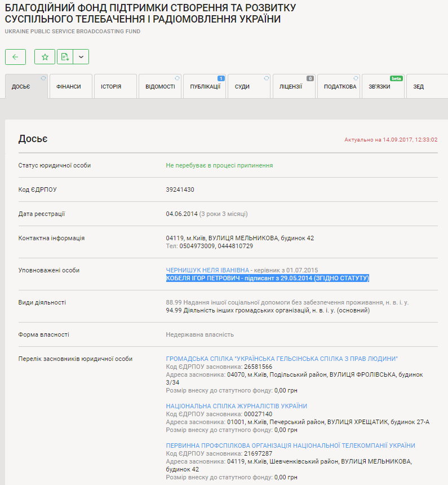Click ЄДРПОУ code 39241430
Viewport: 448px width, 485px height.
(180, 189)
